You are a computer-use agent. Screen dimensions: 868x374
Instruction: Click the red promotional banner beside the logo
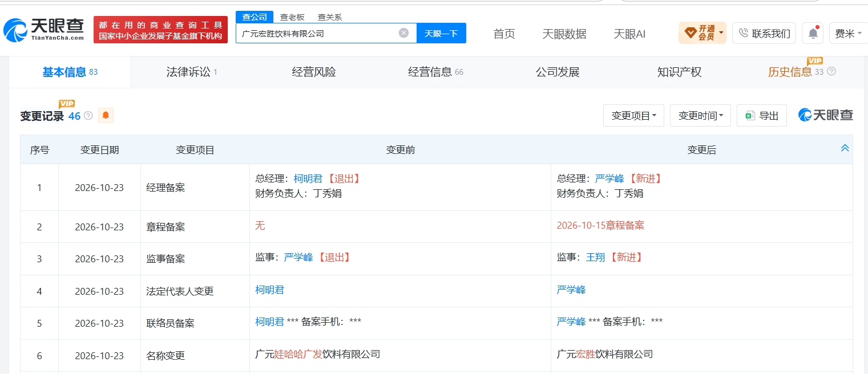[x=160, y=30]
